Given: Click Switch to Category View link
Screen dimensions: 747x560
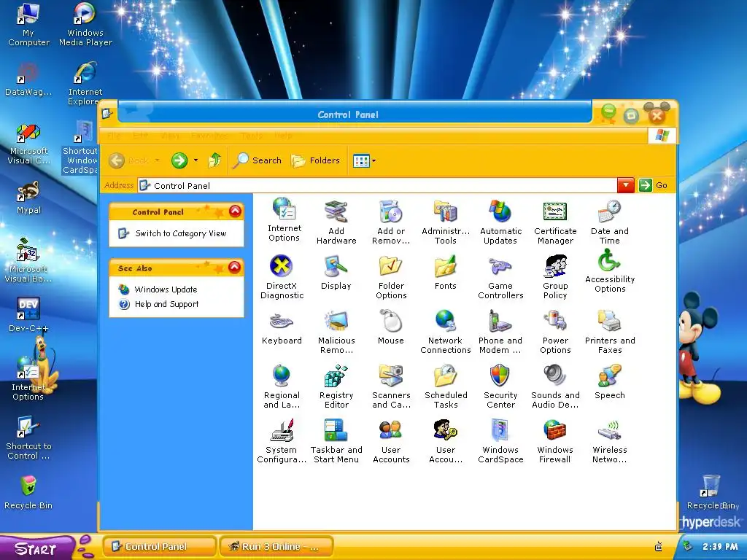Looking at the screenshot, I should (181, 233).
